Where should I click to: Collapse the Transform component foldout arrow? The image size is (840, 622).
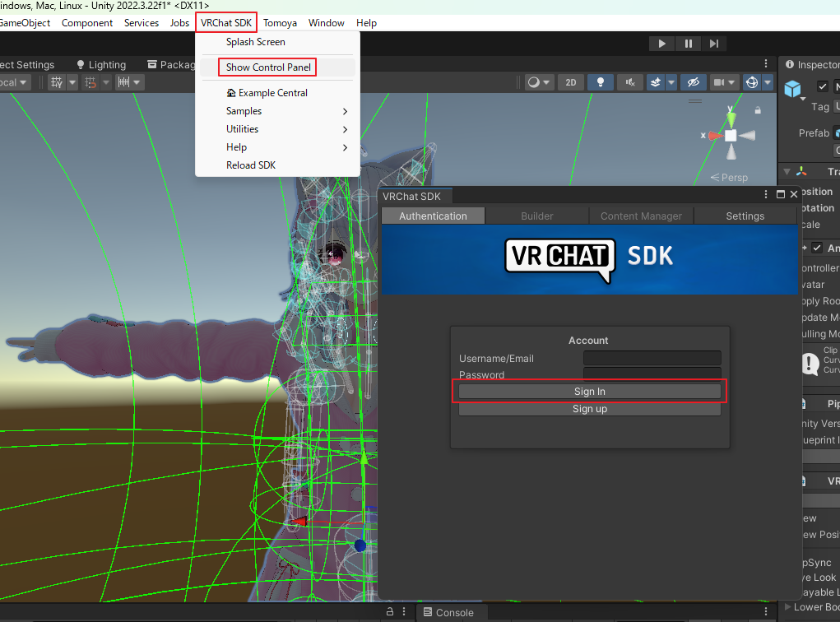[x=787, y=172]
